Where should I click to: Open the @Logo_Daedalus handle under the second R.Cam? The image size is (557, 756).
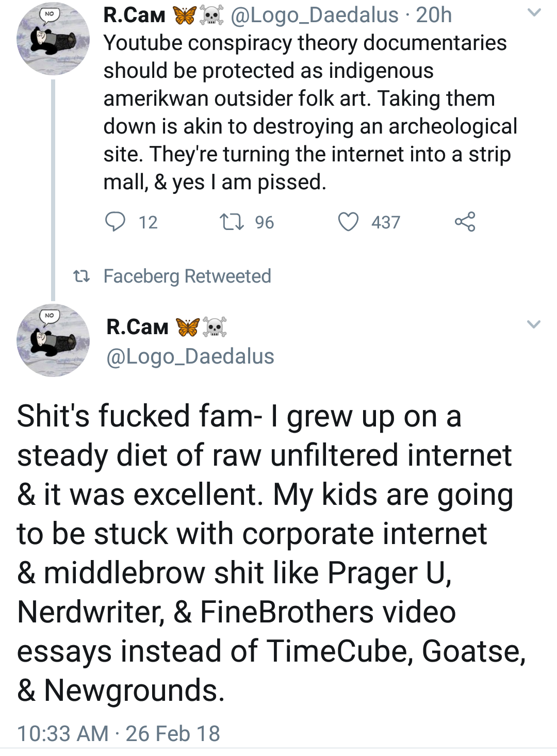190,356
